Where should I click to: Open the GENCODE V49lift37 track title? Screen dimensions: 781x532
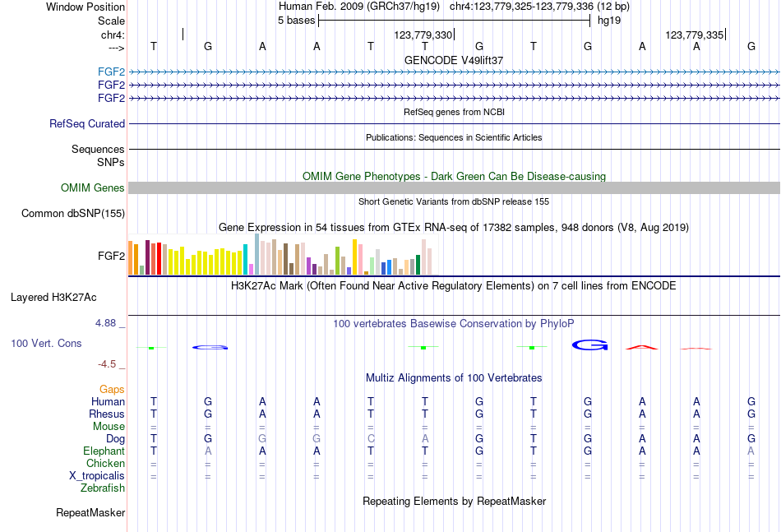[454, 60]
